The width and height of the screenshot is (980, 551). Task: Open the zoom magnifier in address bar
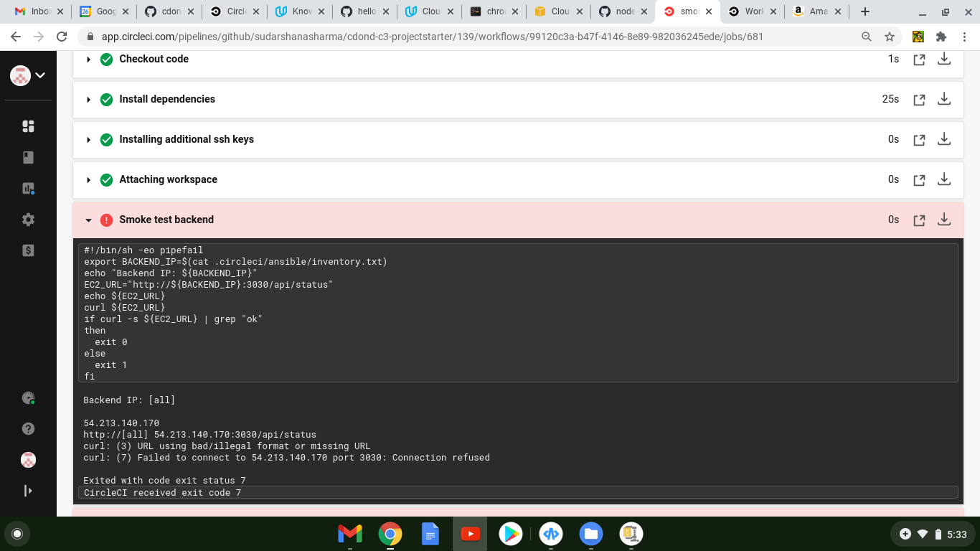(x=866, y=37)
